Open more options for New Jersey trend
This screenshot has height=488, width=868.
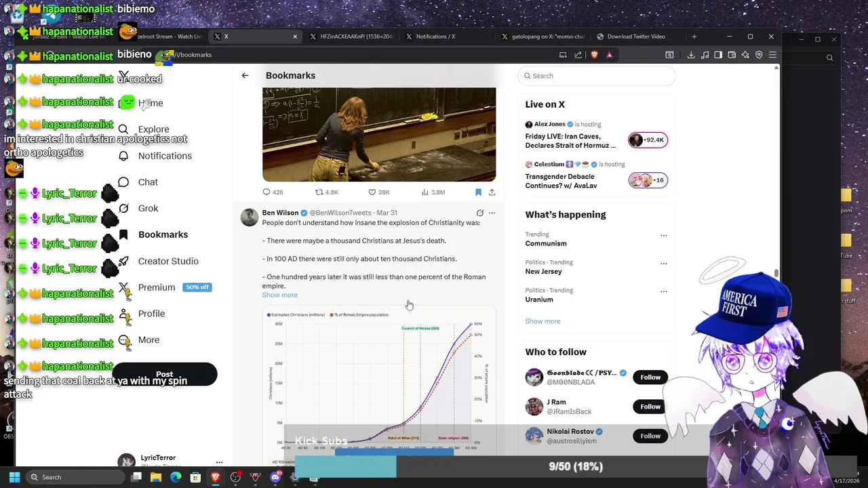pos(664,263)
